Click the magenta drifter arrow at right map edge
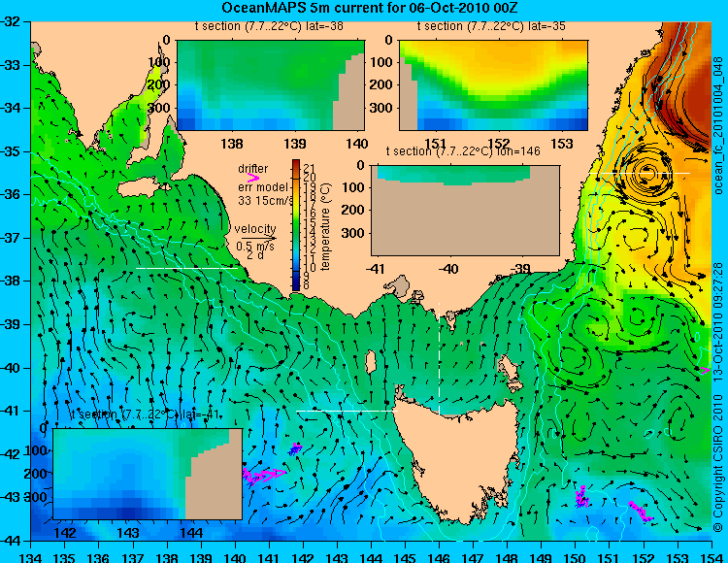Image resolution: width=728 pixels, height=563 pixels. coord(706,371)
